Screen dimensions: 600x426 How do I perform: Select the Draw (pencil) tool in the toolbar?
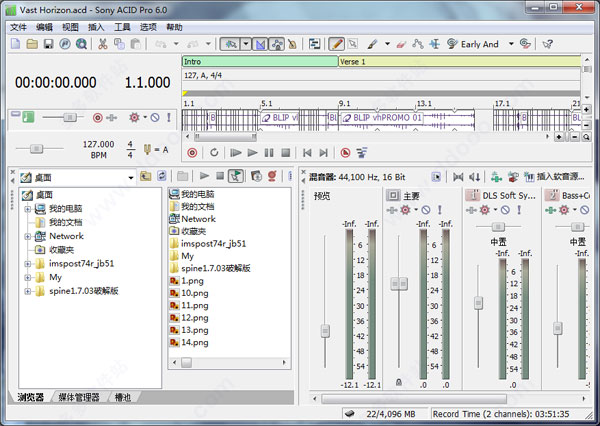(x=337, y=44)
